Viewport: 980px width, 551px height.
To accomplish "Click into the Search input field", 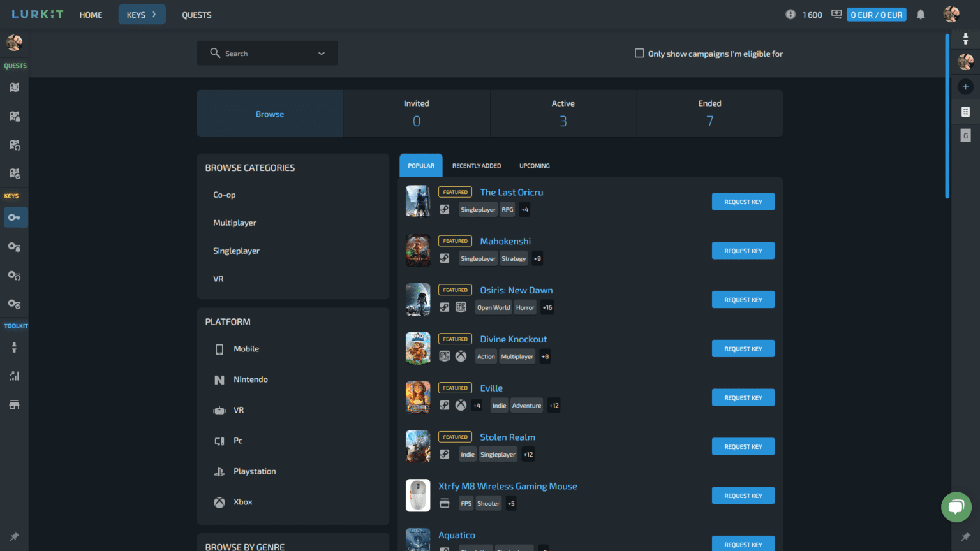I will (x=268, y=54).
